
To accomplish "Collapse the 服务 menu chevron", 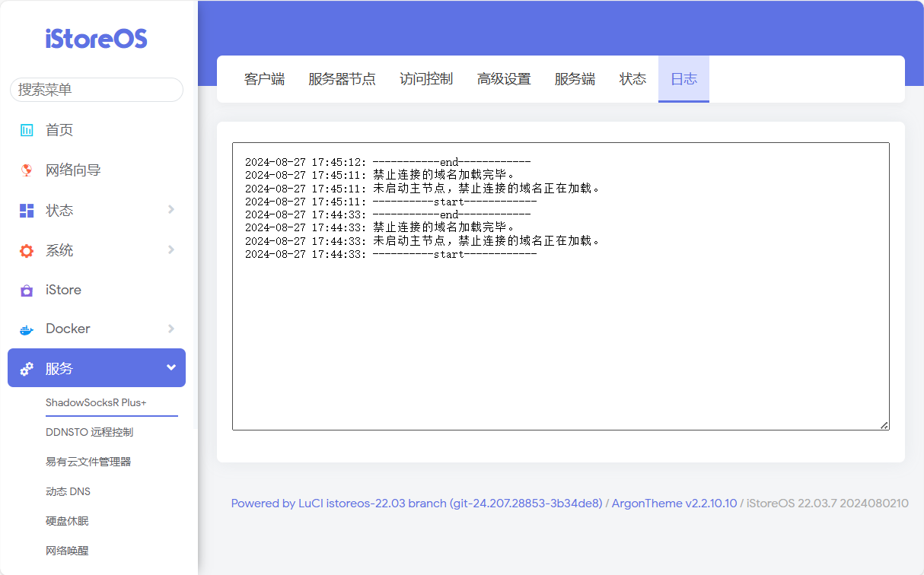I will [170, 368].
